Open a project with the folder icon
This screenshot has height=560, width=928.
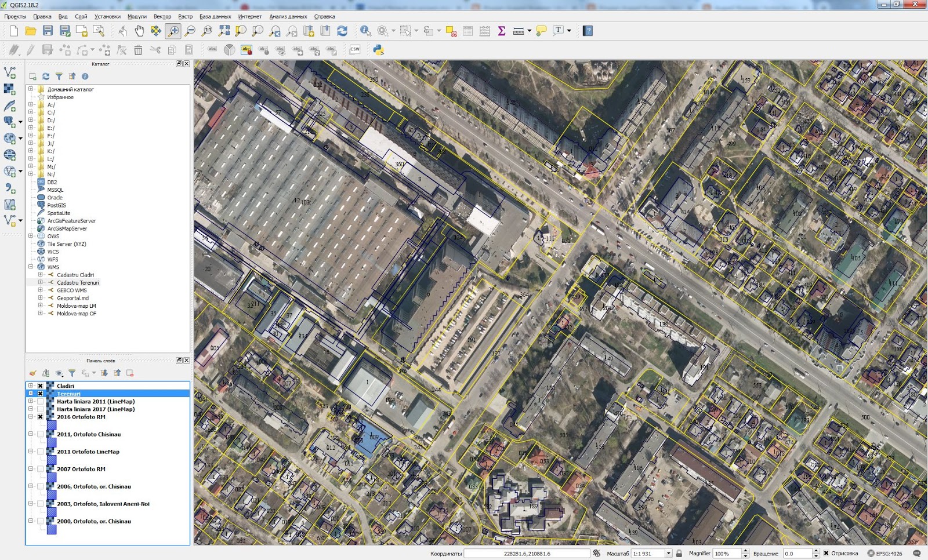tap(31, 31)
